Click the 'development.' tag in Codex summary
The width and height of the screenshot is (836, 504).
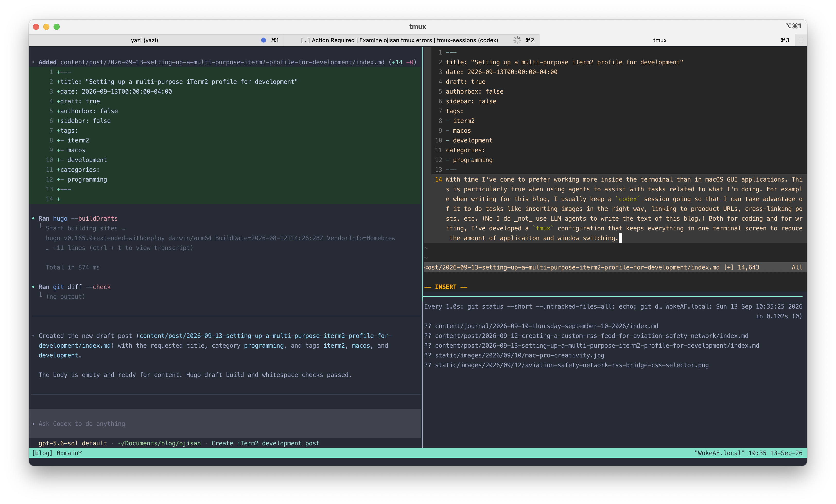(x=60, y=355)
